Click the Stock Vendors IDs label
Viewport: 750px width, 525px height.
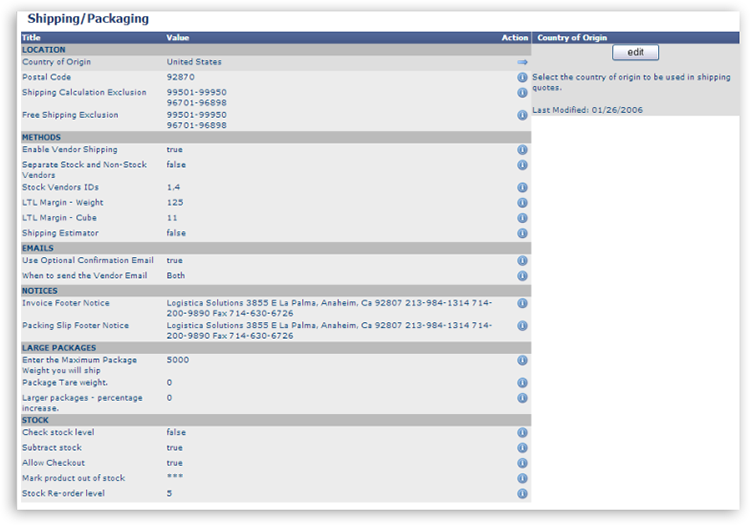click(60, 187)
